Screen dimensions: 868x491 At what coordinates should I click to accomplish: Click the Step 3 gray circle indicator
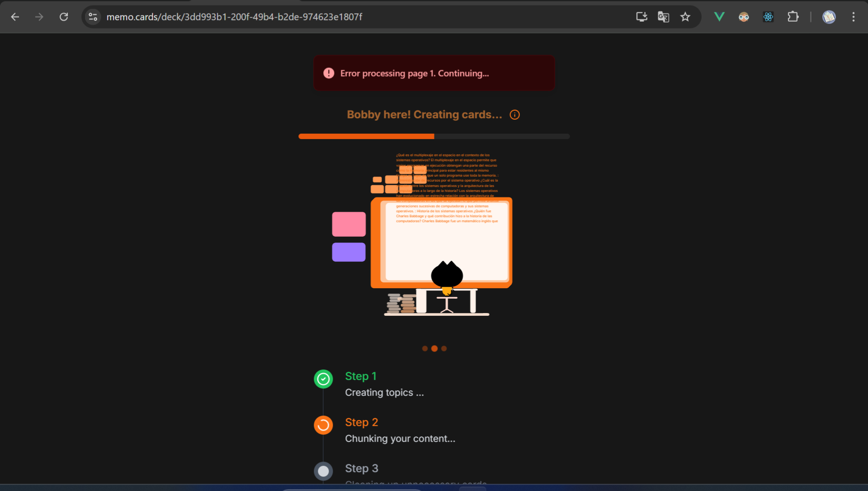pos(323,471)
